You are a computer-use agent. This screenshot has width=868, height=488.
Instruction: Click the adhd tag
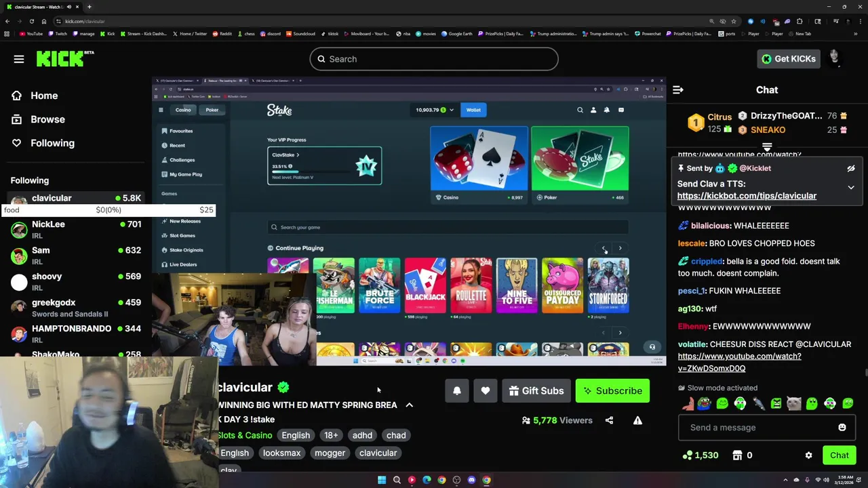(x=362, y=435)
